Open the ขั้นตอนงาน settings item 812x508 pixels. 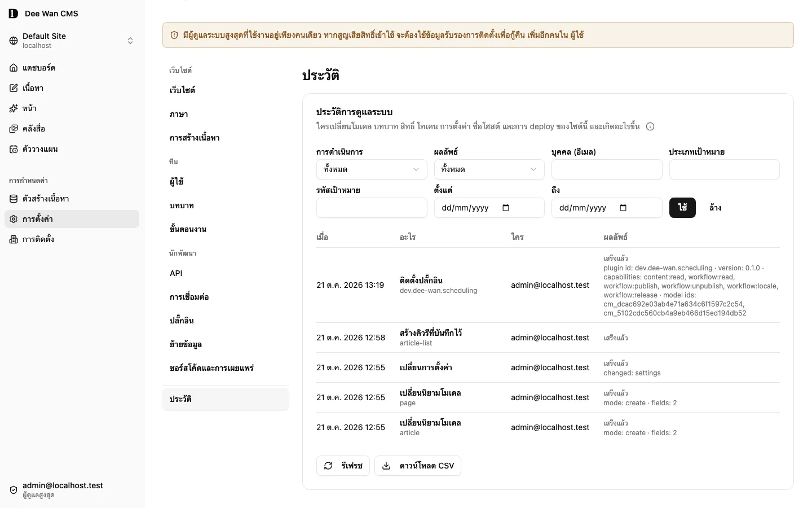226,229
